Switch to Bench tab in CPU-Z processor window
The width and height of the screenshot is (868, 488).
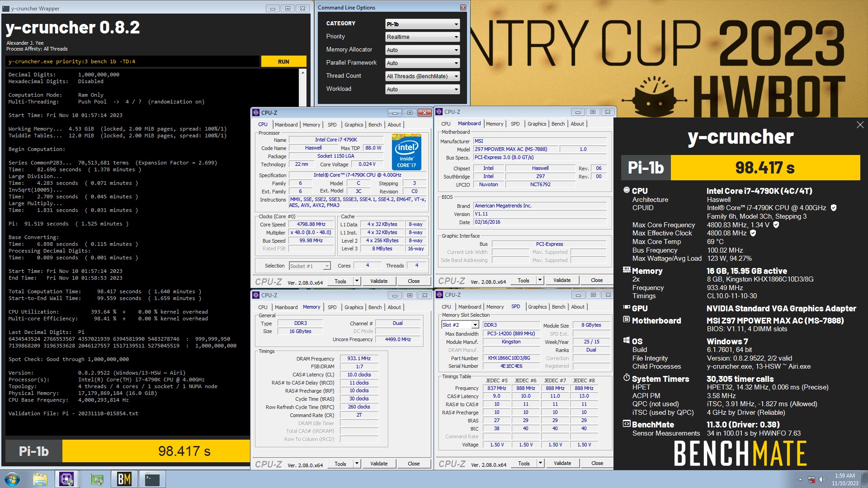click(375, 125)
